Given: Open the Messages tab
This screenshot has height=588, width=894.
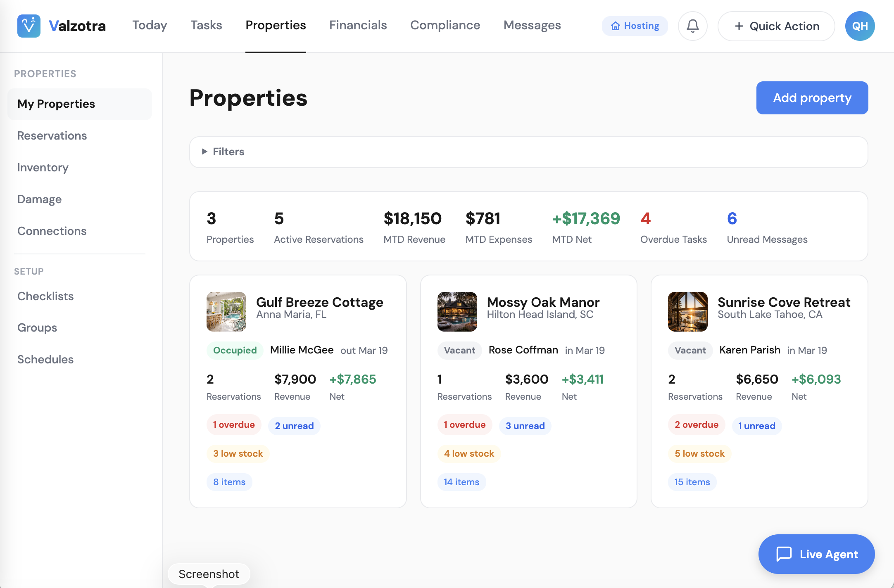Looking at the screenshot, I should click(532, 25).
